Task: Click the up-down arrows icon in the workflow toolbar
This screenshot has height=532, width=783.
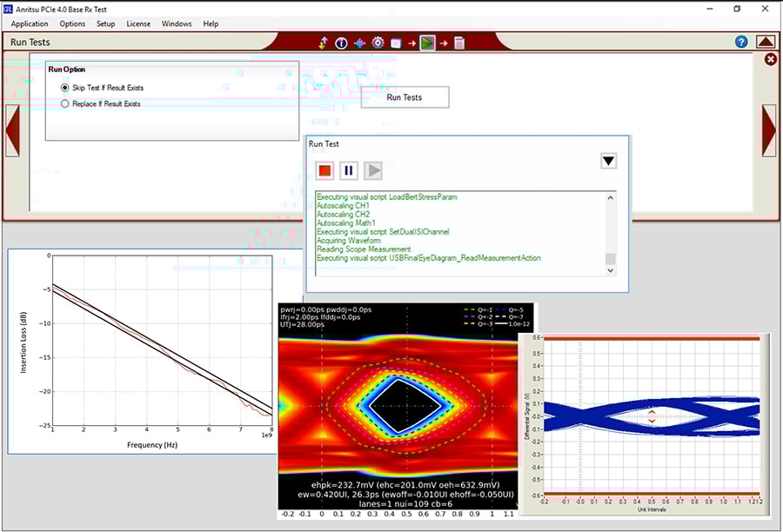Action: (x=323, y=43)
